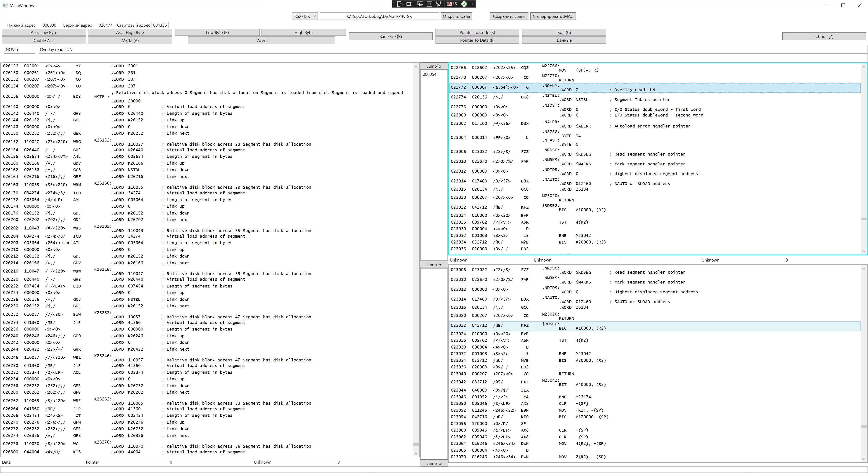Select Radix-50 (R) interpretation

coord(390,36)
